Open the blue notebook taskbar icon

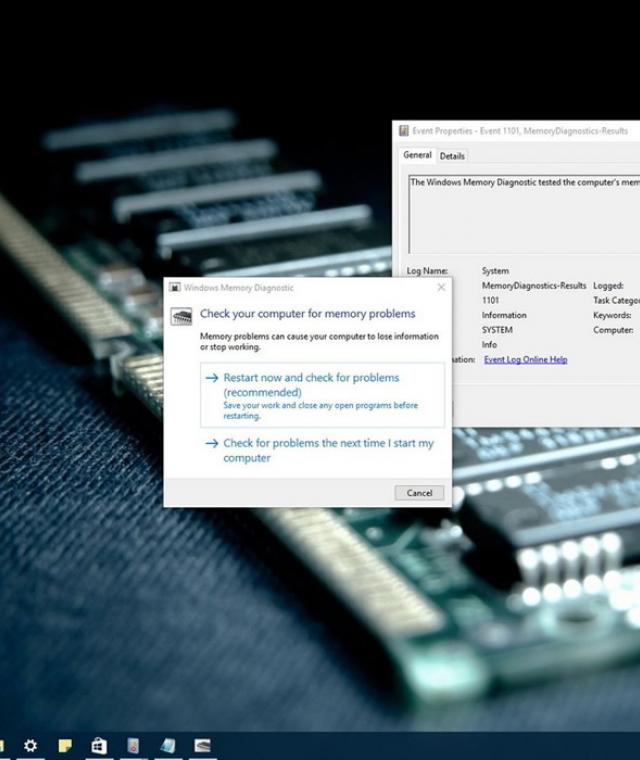pos(168,745)
